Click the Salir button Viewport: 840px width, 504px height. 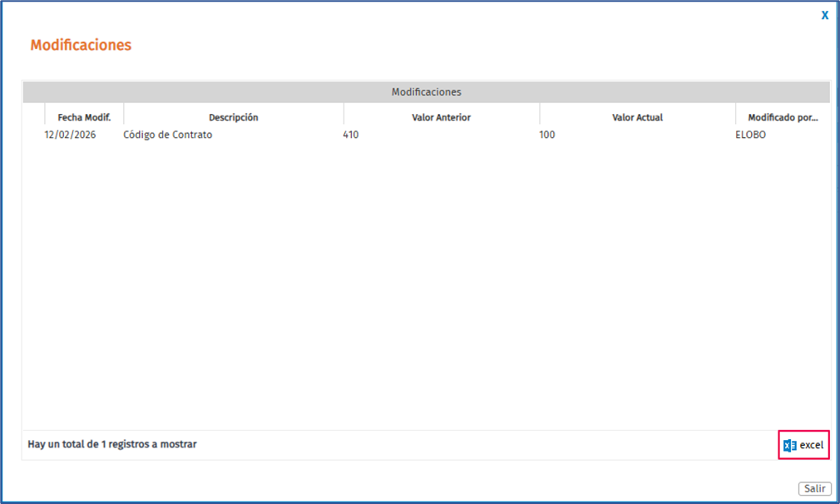point(815,488)
